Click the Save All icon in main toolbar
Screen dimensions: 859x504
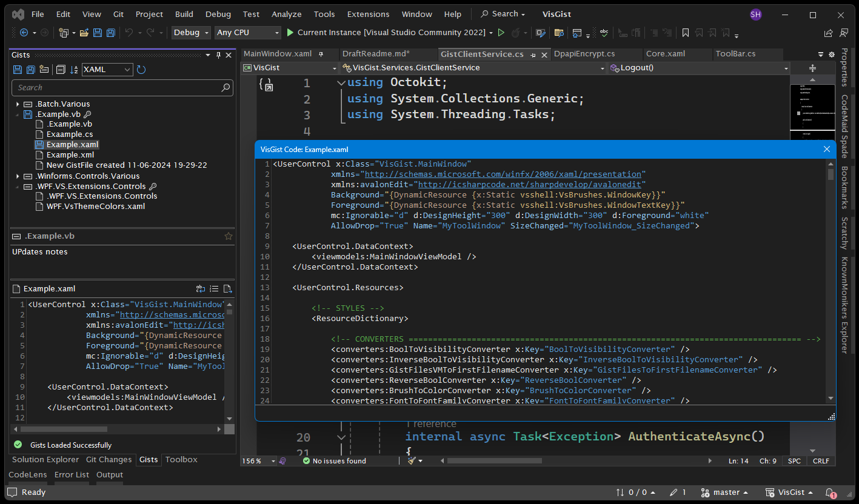coord(111,33)
